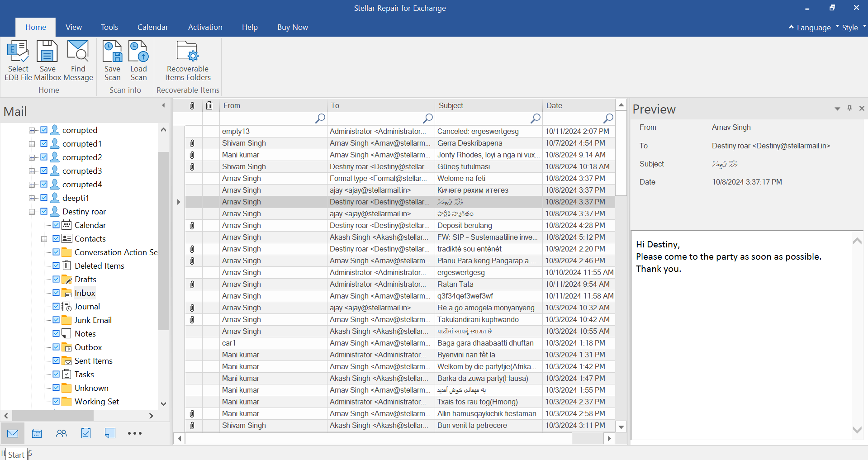Expand the Contacts folder node
This screenshot has height=460, width=868.
pos(44,239)
